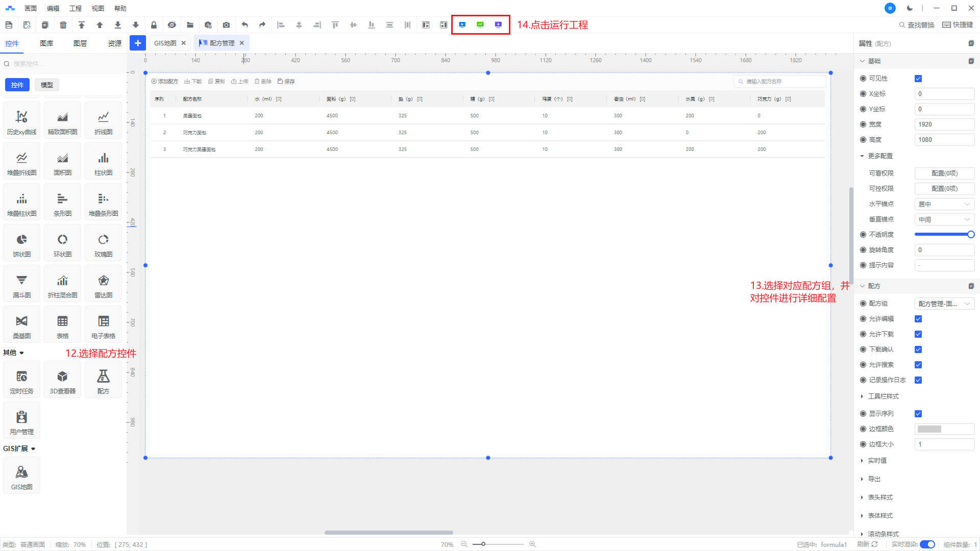This screenshot has width=980, height=551.
Task: Click the lock icon in the toolbar
Action: coord(154,25)
